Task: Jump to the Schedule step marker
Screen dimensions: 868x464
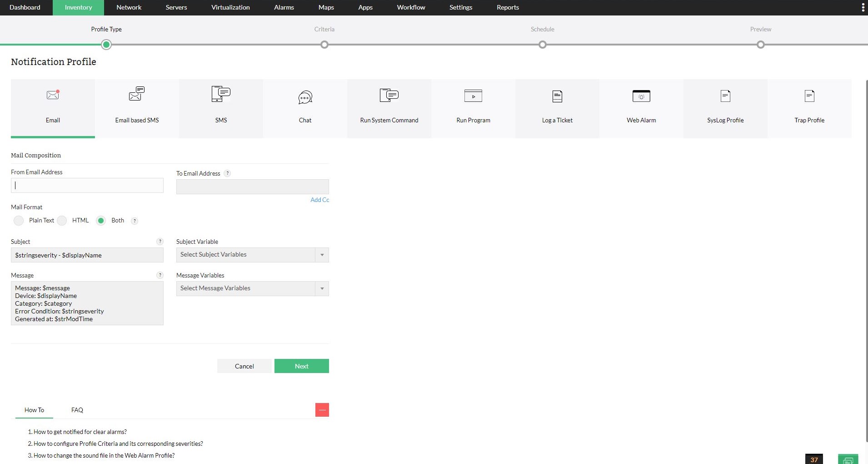Action: [x=543, y=45]
